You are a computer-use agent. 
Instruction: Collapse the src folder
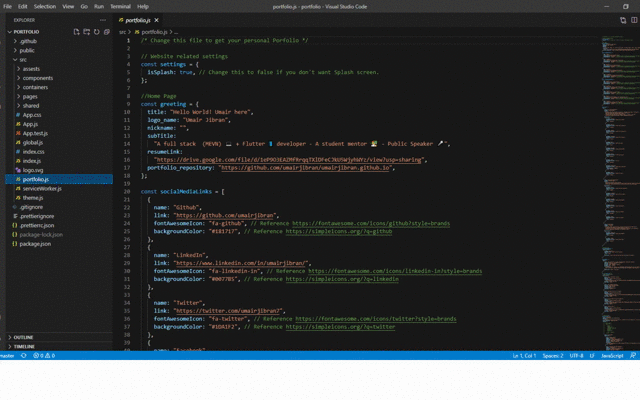coord(23,60)
